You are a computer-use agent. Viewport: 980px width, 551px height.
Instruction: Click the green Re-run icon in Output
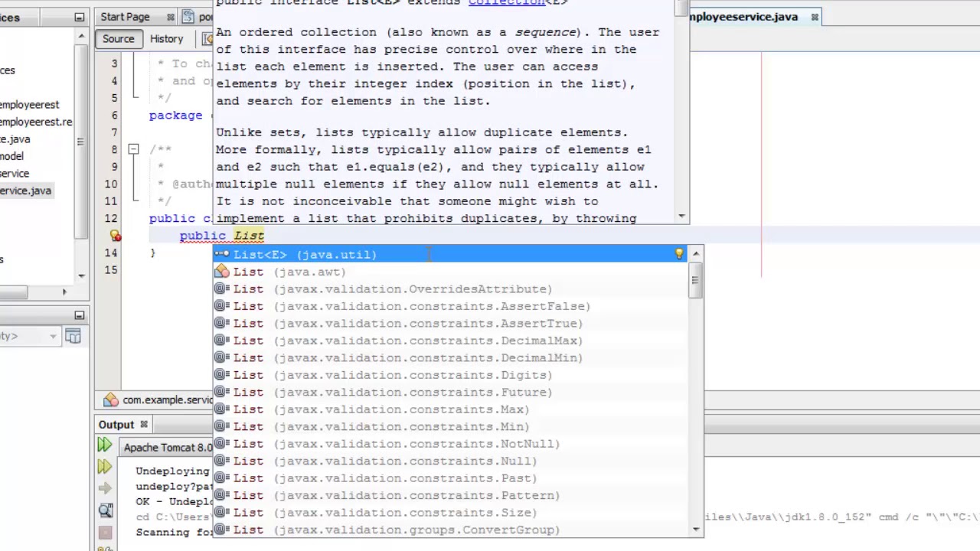105,445
